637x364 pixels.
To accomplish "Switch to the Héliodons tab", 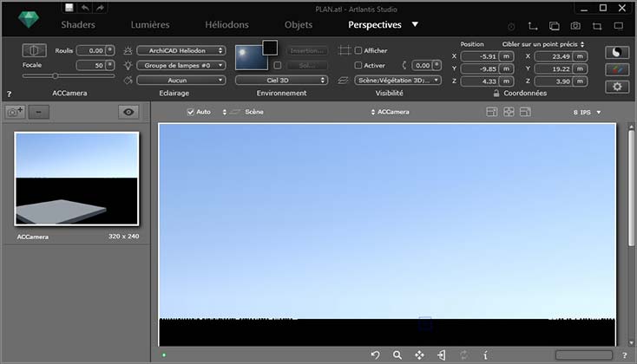I will [x=227, y=25].
